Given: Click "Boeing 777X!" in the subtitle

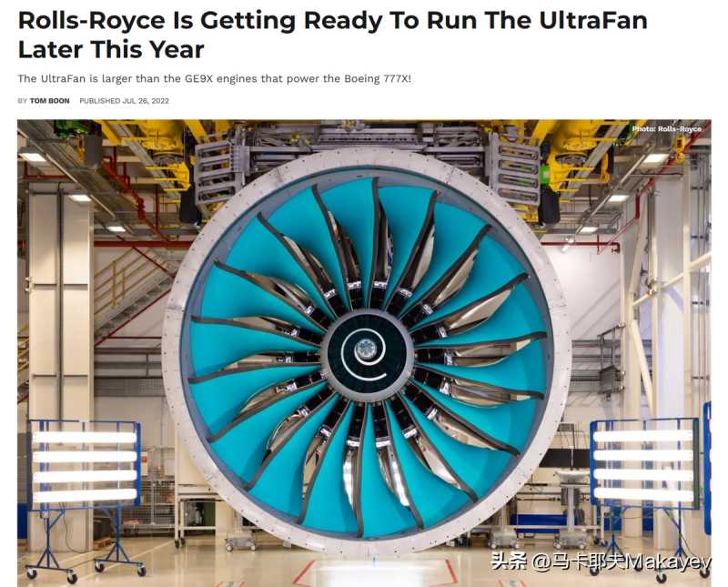Looking at the screenshot, I should [x=378, y=78].
